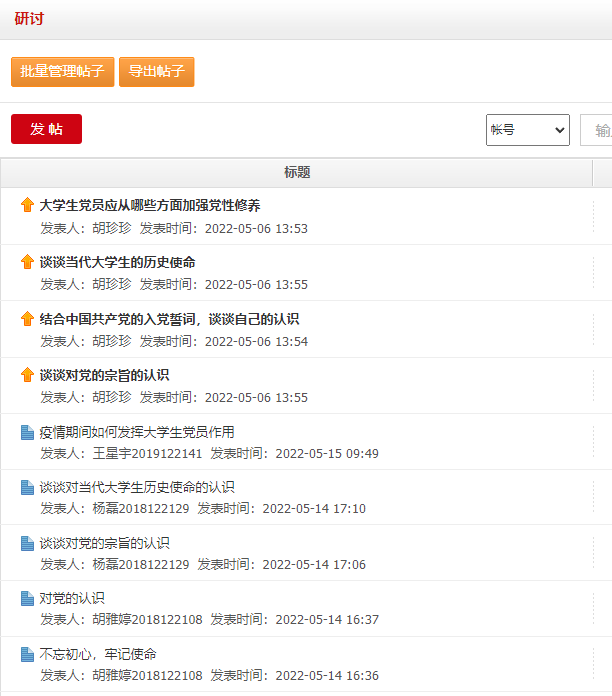
Task: Open the post 疫情期间如何发挥大学生党员作用
Action: 137,432
